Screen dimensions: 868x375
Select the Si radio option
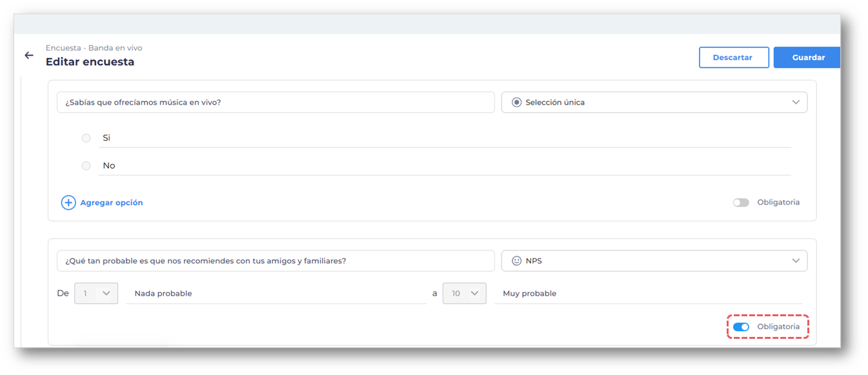point(86,138)
